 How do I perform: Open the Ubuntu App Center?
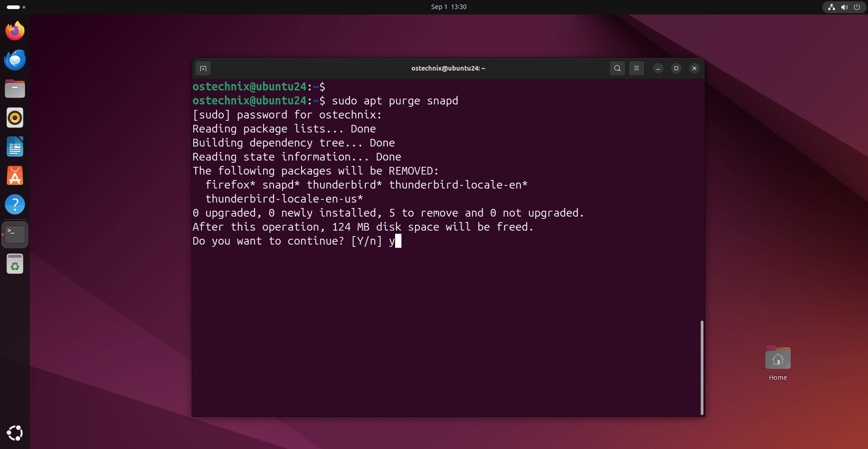pyautogui.click(x=15, y=175)
